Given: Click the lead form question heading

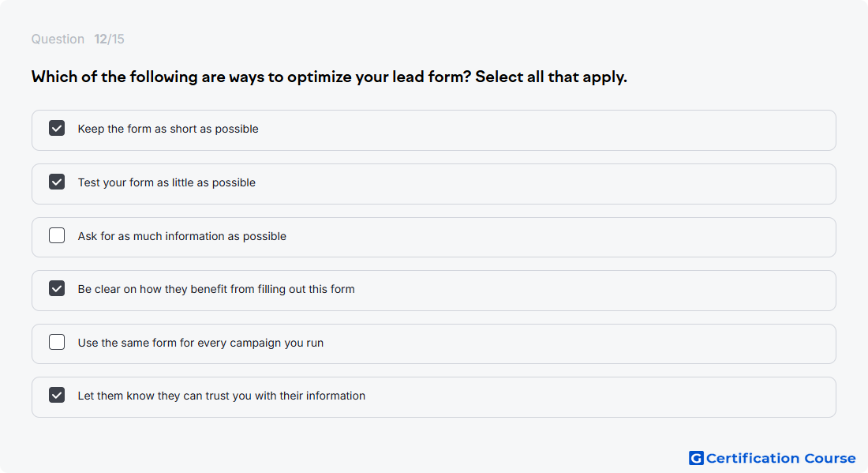Looking at the screenshot, I should 329,77.
